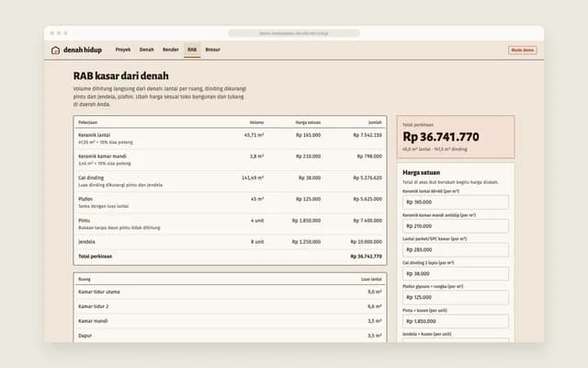Select the Jendela row label

click(x=86, y=242)
